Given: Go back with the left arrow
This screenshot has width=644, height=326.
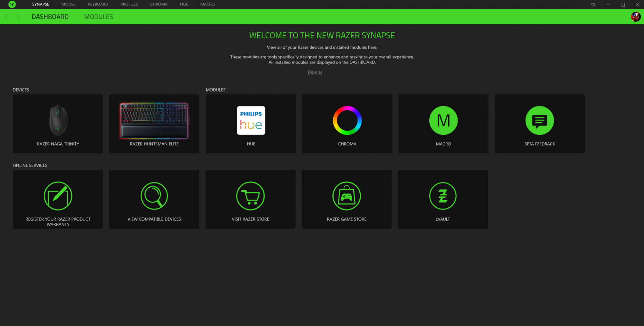Looking at the screenshot, I should (x=6, y=17).
